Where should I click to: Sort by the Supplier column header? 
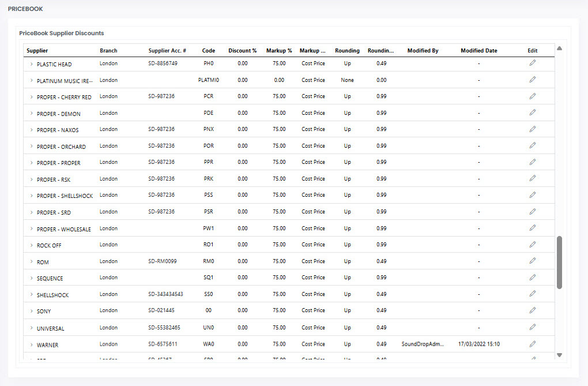[x=37, y=51]
